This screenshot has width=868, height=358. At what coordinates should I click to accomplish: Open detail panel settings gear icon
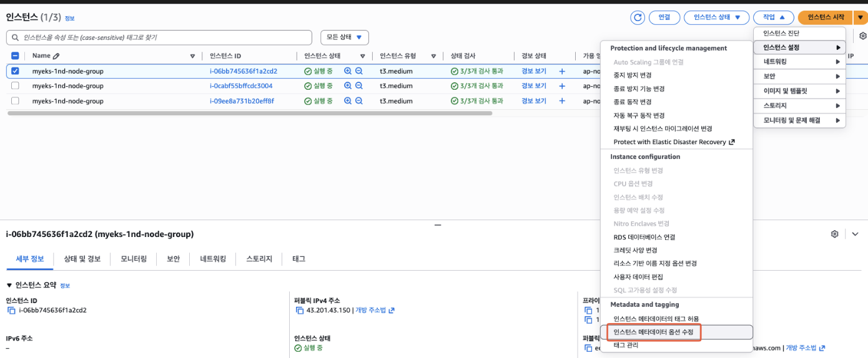tap(835, 234)
